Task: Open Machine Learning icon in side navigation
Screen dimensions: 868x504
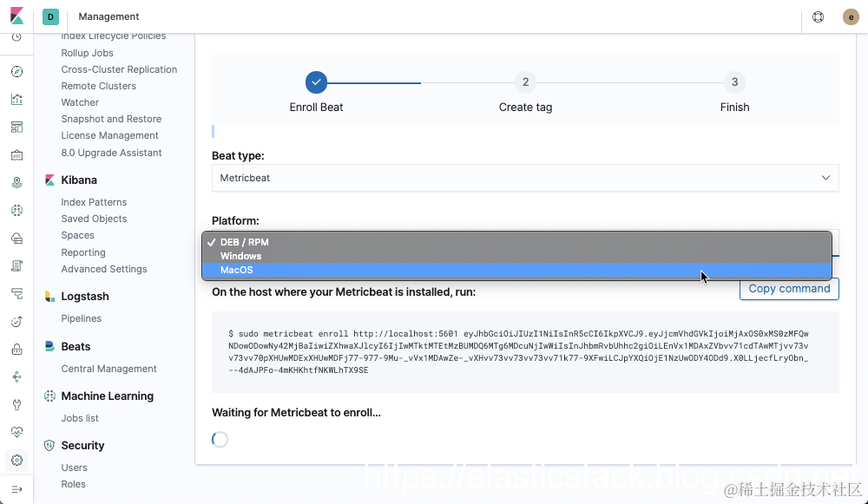Action: tap(16, 210)
